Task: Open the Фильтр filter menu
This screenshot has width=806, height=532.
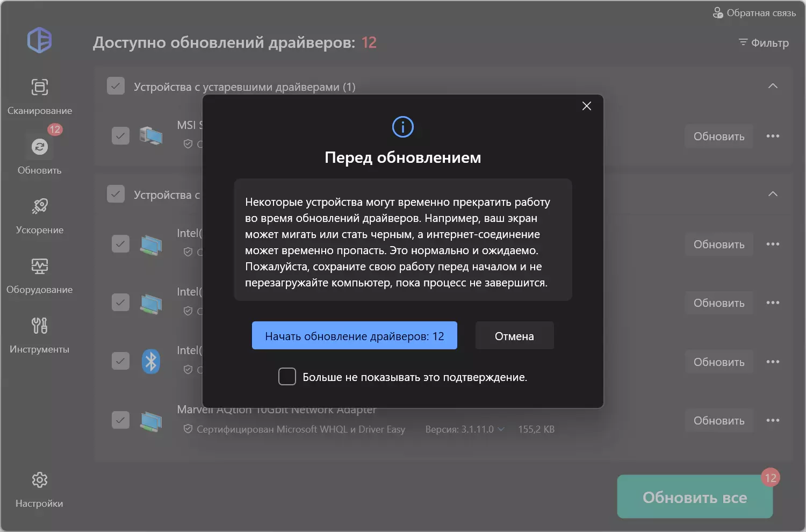Action: pos(764,43)
